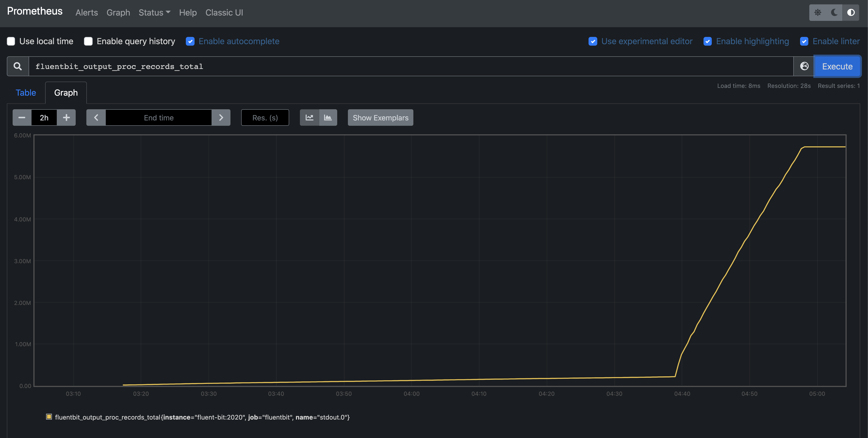Image resolution: width=868 pixels, height=438 pixels.
Task: Increase the time range with plus icon
Action: (66, 117)
